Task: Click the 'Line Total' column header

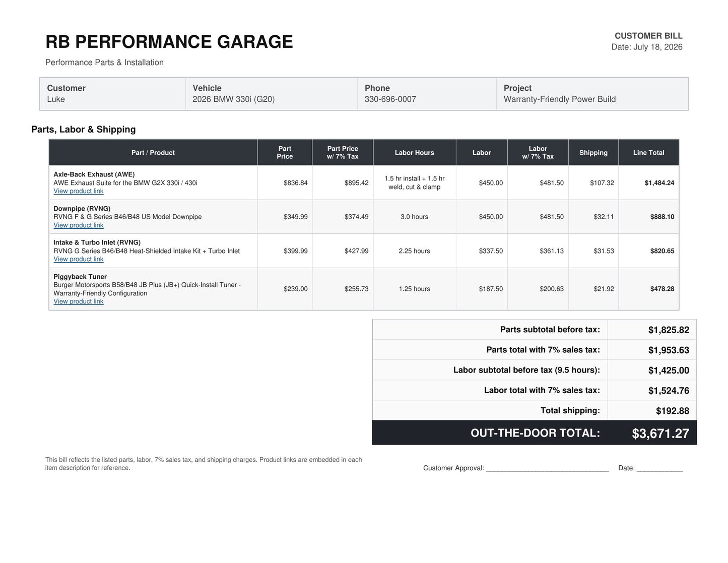Action: click(x=649, y=153)
